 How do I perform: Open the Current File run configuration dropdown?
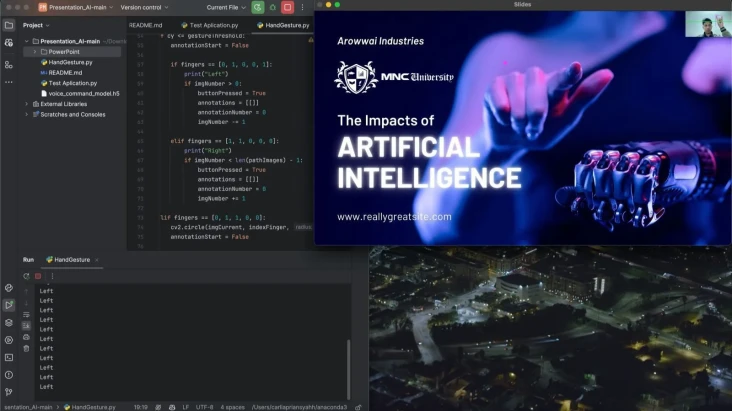tap(226, 7)
